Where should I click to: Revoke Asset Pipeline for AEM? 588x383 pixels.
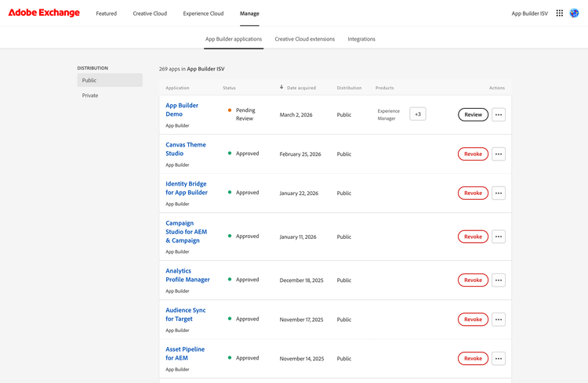473,358
